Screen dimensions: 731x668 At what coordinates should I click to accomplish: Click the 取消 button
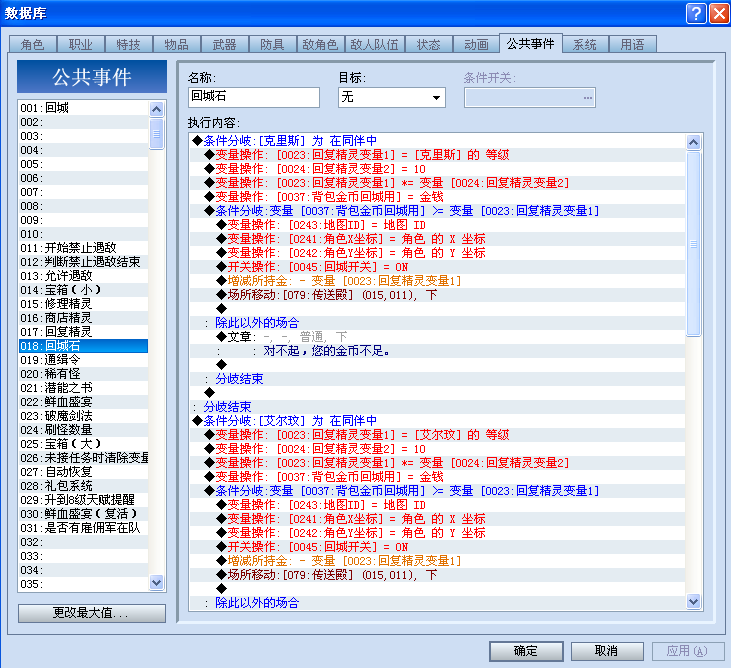607,651
